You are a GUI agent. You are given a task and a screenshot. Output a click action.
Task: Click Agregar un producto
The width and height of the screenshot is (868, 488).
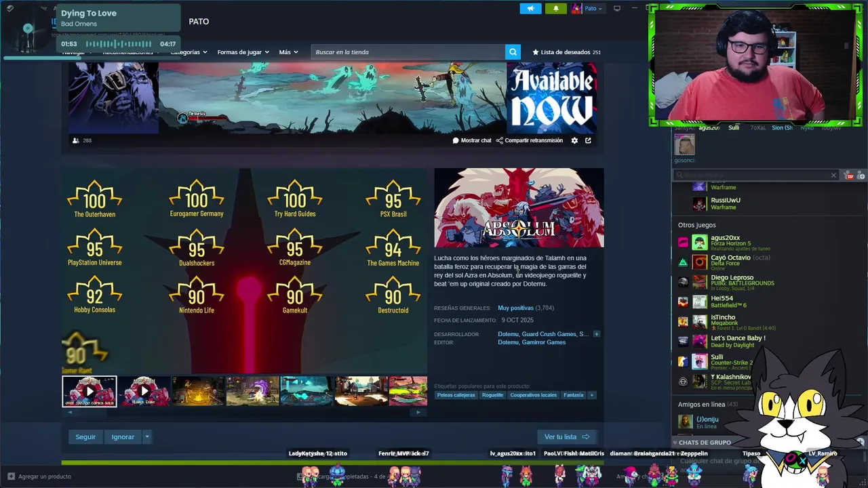tap(45, 476)
